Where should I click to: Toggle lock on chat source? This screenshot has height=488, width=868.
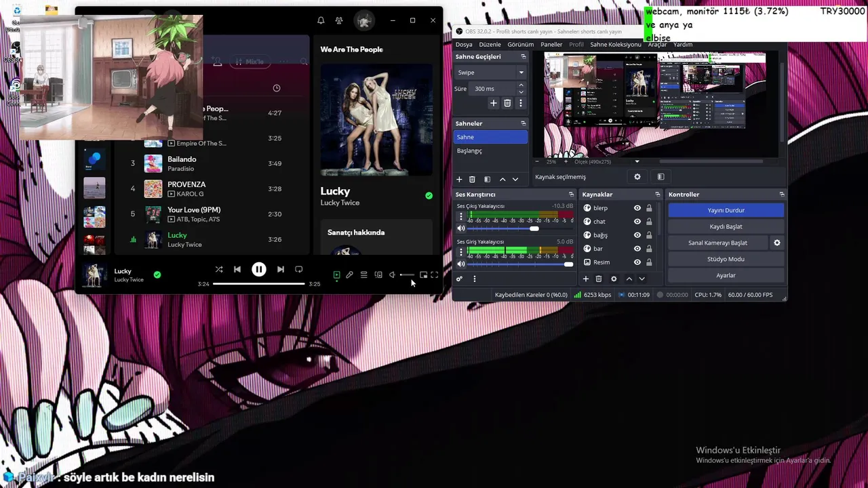(x=649, y=222)
